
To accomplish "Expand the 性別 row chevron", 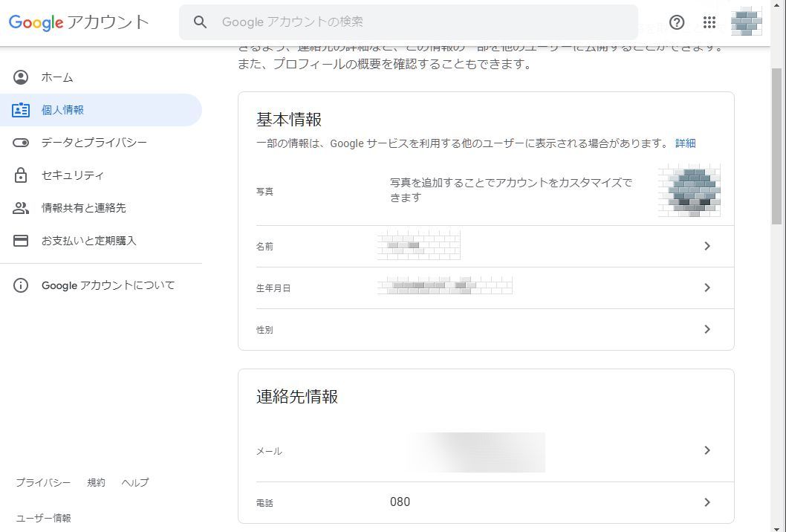I will pos(707,329).
